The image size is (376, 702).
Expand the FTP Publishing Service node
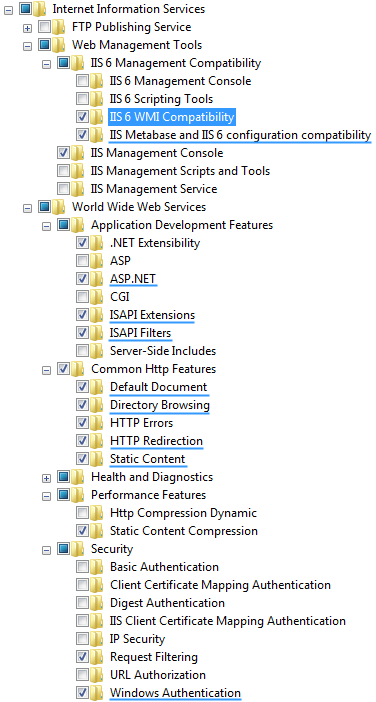coord(27,29)
